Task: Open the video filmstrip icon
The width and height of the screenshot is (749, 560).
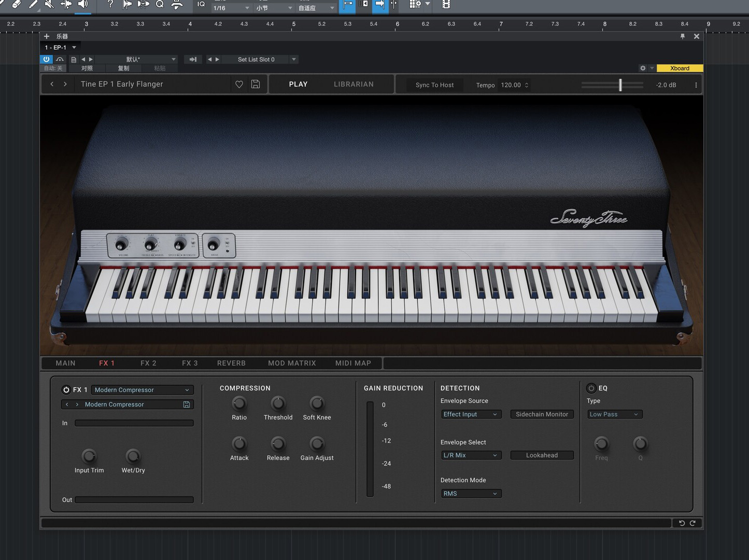Action: [446, 5]
